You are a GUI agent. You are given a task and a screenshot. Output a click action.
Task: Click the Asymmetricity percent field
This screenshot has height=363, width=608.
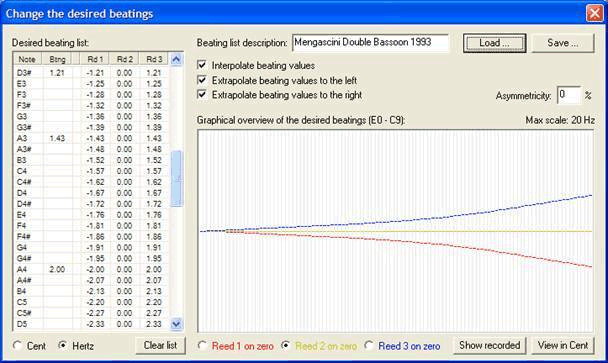[569, 95]
